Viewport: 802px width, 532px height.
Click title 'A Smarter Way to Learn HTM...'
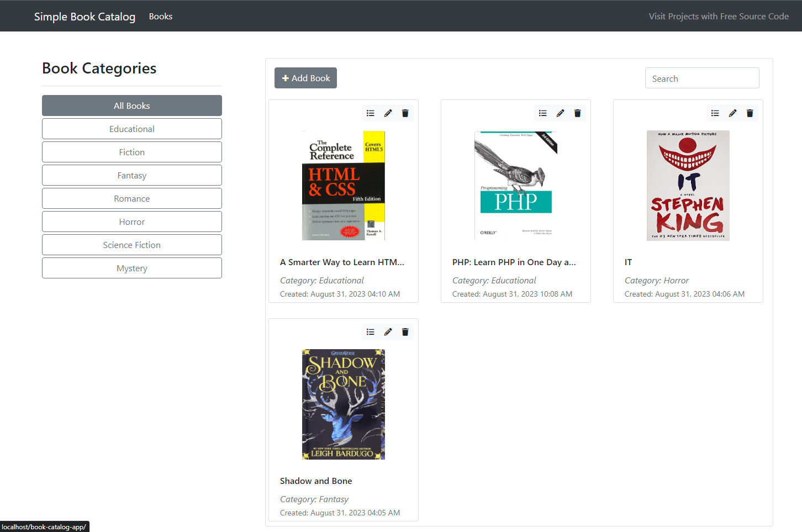(342, 262)
